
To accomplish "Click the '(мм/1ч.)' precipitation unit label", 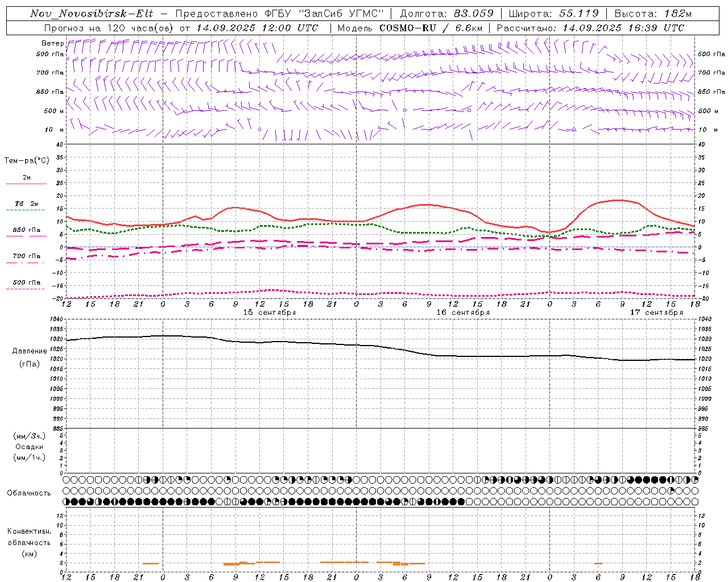I will tap(30, 458).
